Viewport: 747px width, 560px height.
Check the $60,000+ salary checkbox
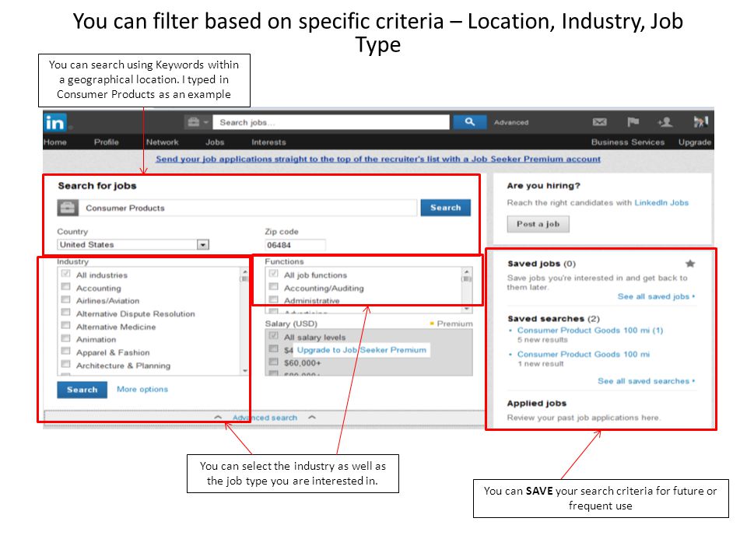click(273, 362)
